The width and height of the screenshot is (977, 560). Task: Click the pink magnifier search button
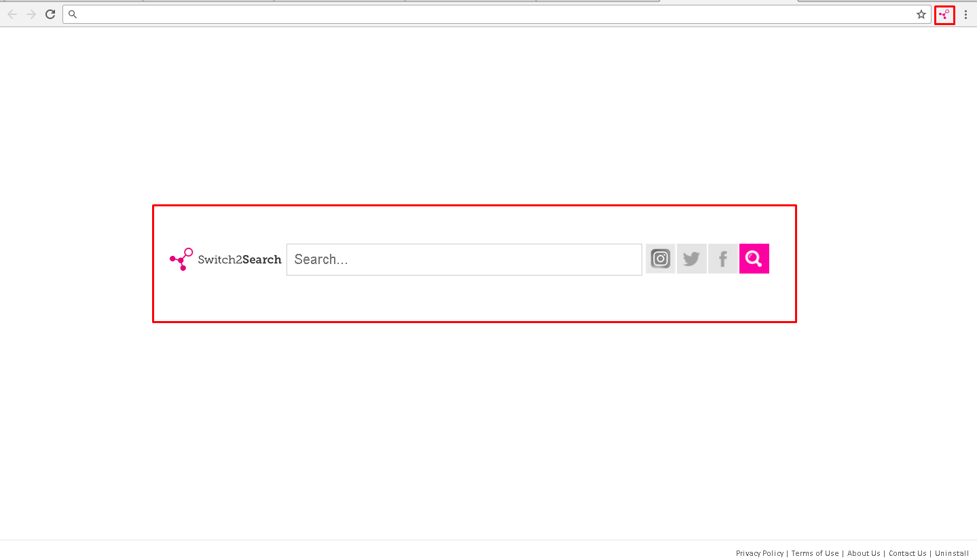tap(754, 259)
